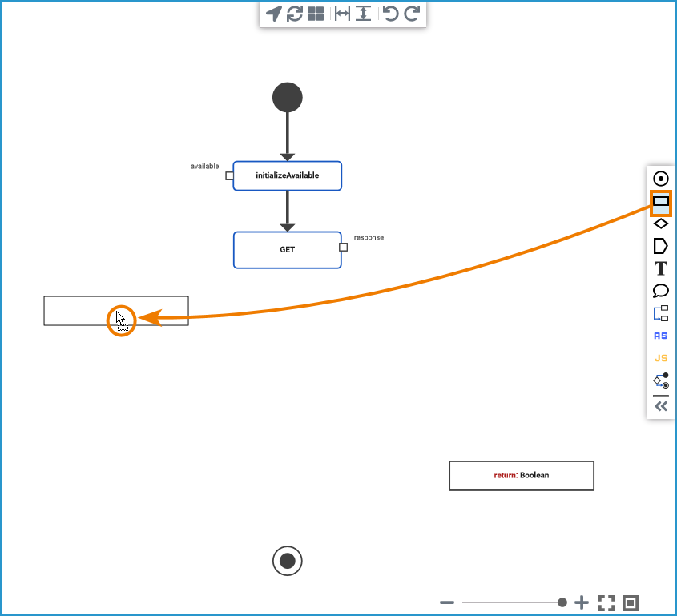Select the start node tool in the palette
677x616 pixels.
coord(660,178)
